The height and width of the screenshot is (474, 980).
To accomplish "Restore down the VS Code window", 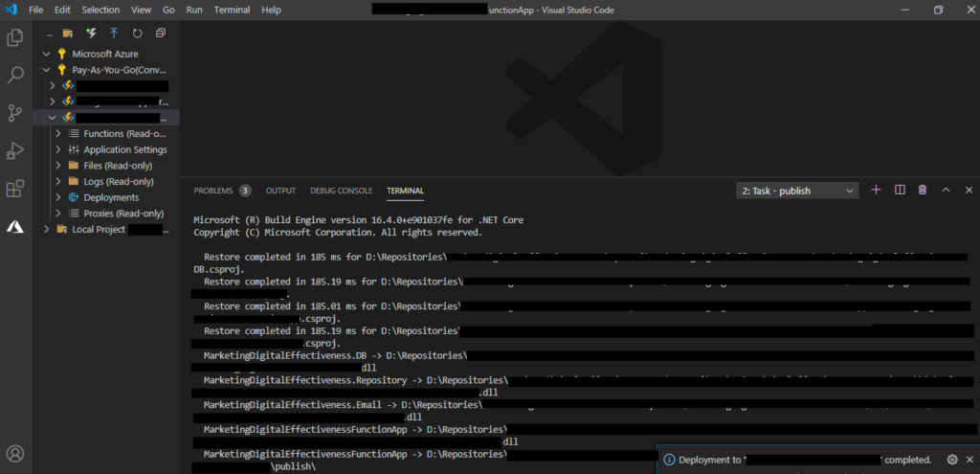I will point(938,10).
